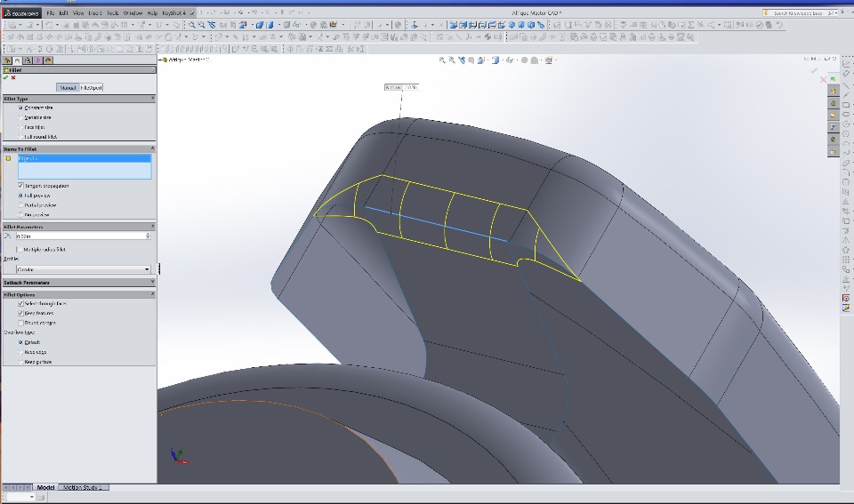Switch to the Motion Study tab
854x504 pixels.
(x=84, y=487)
